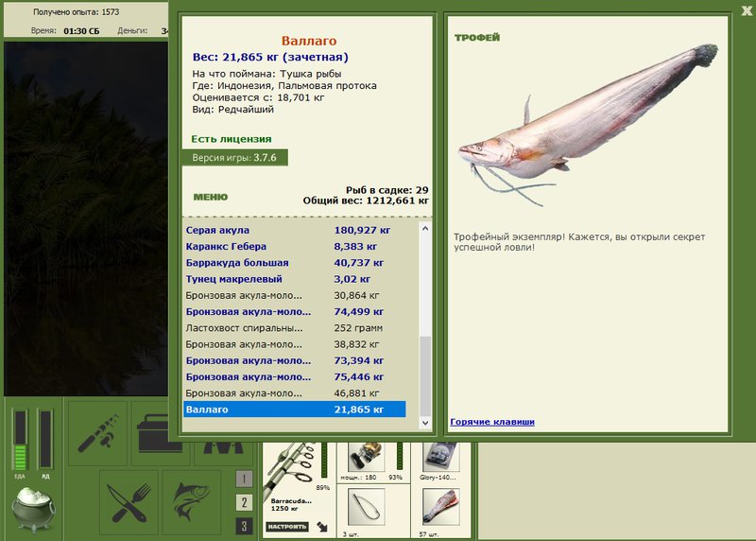Click the groundbait cauldron pot icon
756x541 pixels.
(x=33, y=509)
